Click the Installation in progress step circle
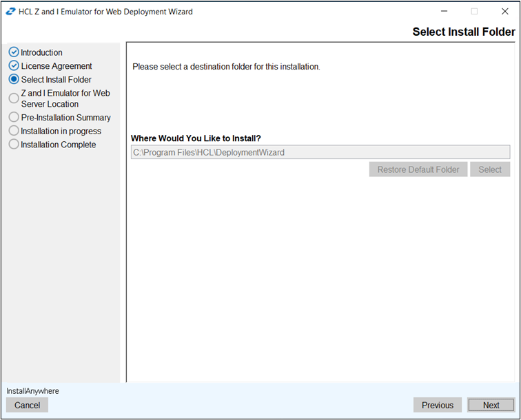 (14, 131)
